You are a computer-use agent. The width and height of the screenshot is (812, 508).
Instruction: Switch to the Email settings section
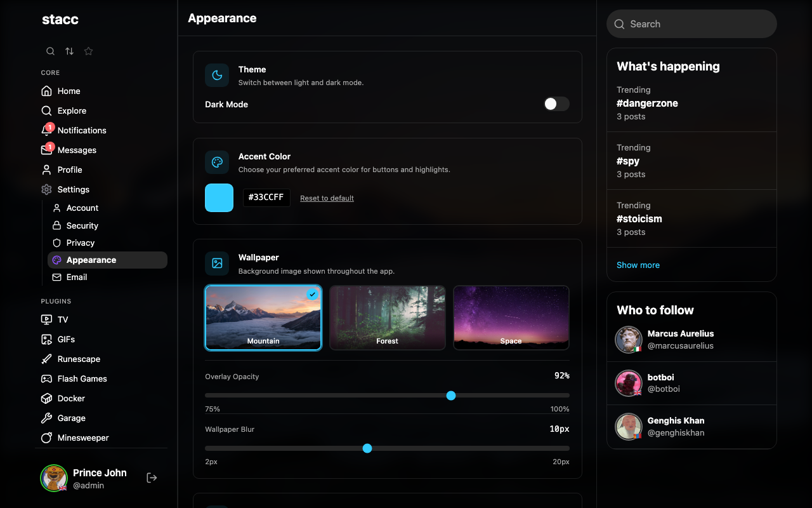pyautogui.click(x=76, y=277)
